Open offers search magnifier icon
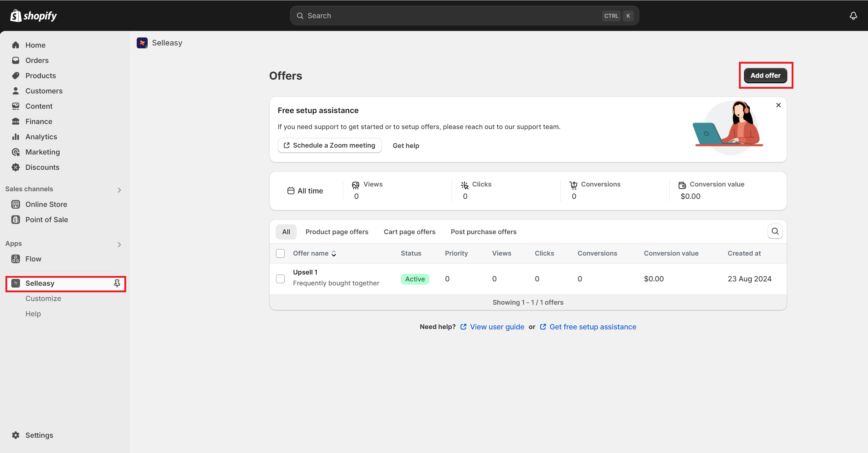The image size is (868, 453). click(x=775, y=231)
